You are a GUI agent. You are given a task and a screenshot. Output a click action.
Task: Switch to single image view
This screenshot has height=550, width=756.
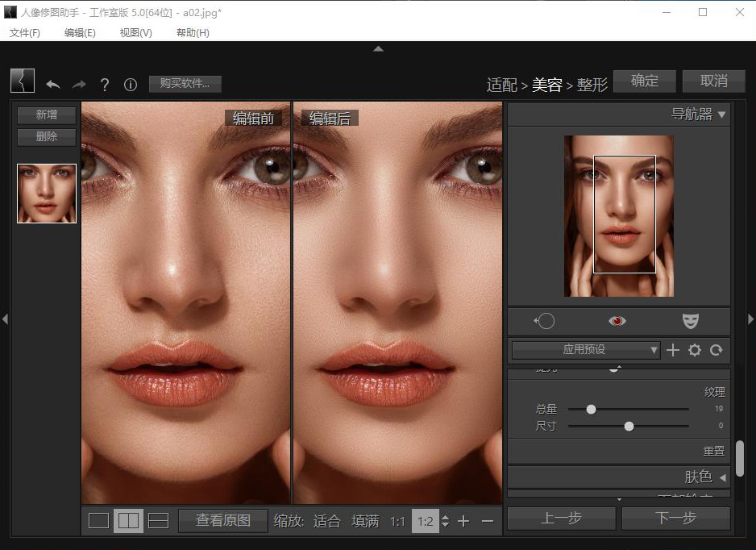tap(98, 521)
